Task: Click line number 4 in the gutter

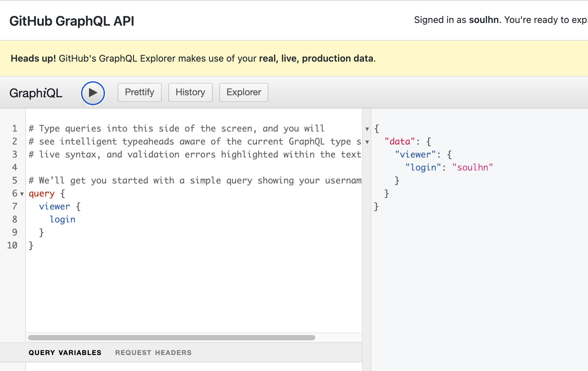Action: coord(15,167)
